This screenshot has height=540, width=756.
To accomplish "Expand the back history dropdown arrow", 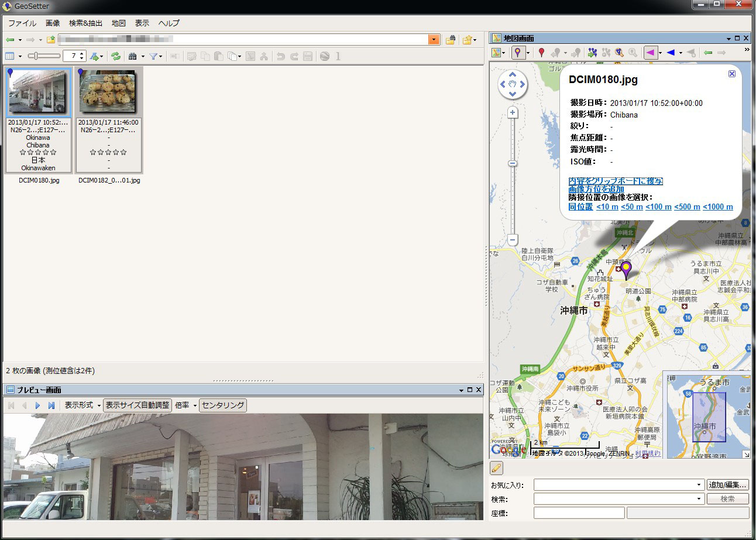I will (x=20, y=40).
